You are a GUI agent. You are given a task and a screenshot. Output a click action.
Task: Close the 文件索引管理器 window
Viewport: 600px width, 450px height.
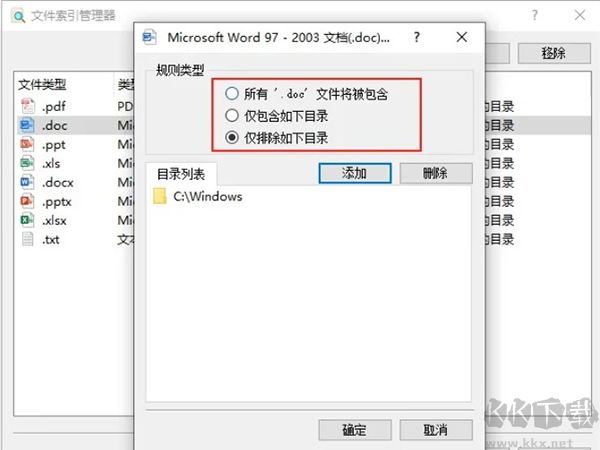point(580,15)
